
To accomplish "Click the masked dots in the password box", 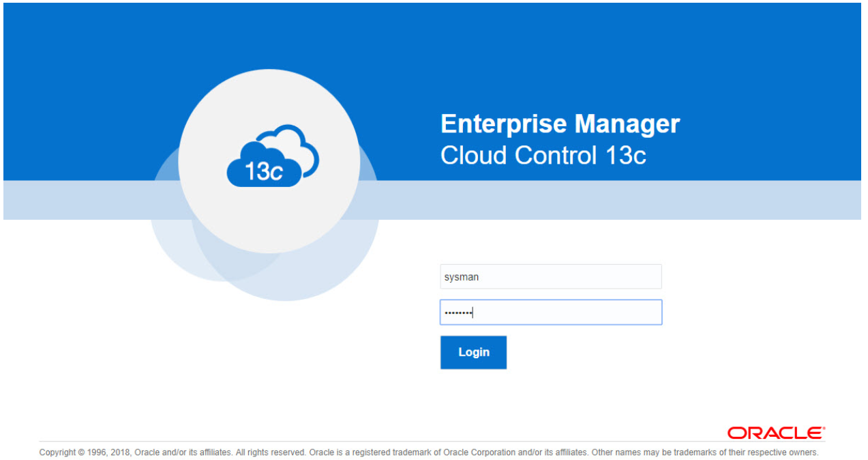I will [458, 313].
